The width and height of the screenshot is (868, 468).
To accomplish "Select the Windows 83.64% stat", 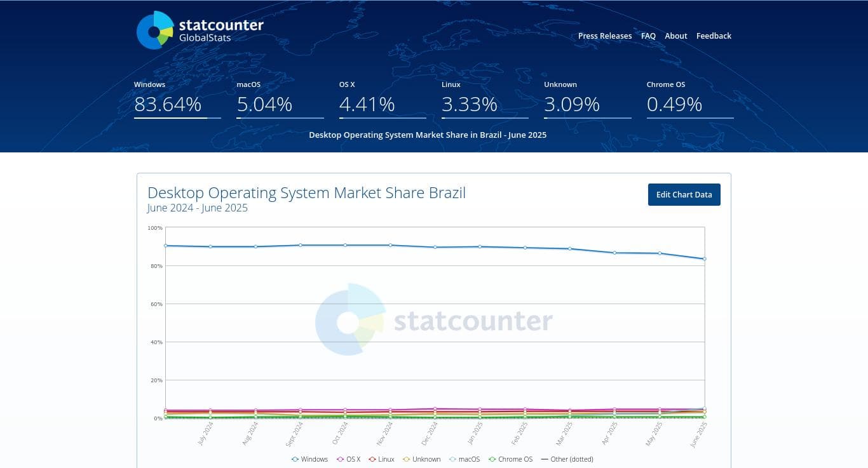I will pyautogui.click(x=168, y=104).
